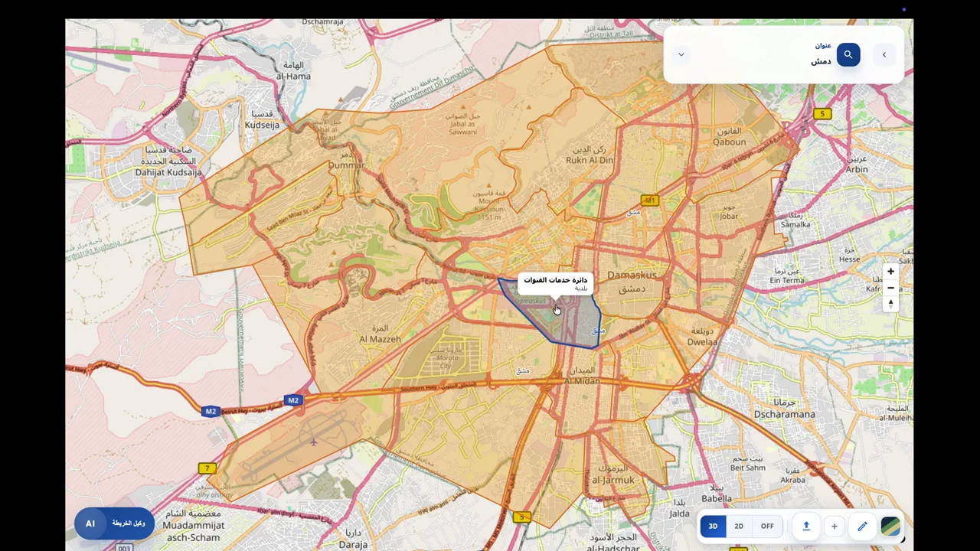980x551 pixels.
Task: Zoom out the map with the minus control
Action: point(890,288)
